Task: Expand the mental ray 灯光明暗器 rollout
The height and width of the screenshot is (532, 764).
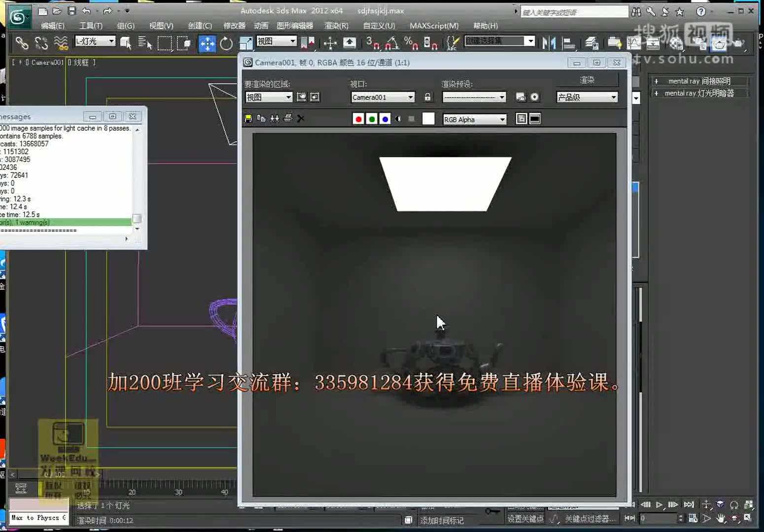Action: (x=700, y=93)
